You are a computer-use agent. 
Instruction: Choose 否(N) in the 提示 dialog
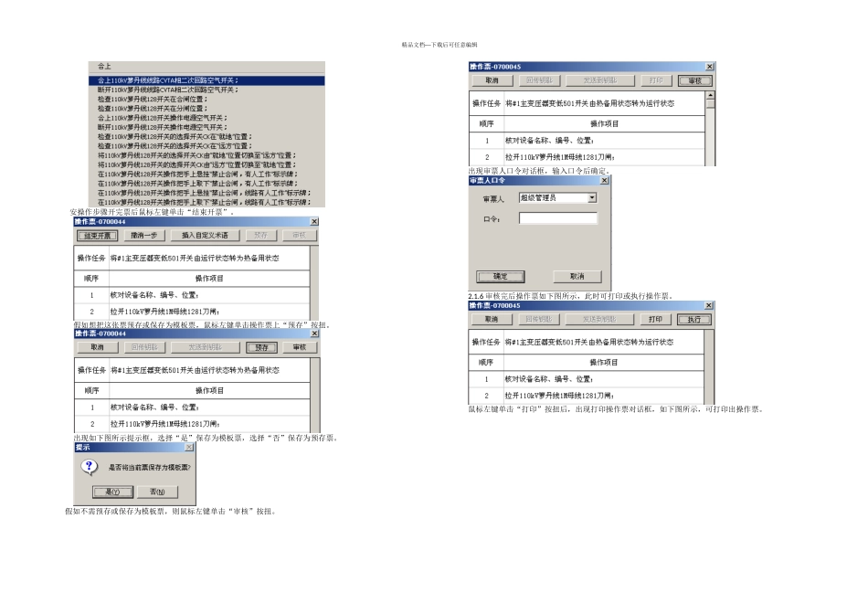(157, 492)
